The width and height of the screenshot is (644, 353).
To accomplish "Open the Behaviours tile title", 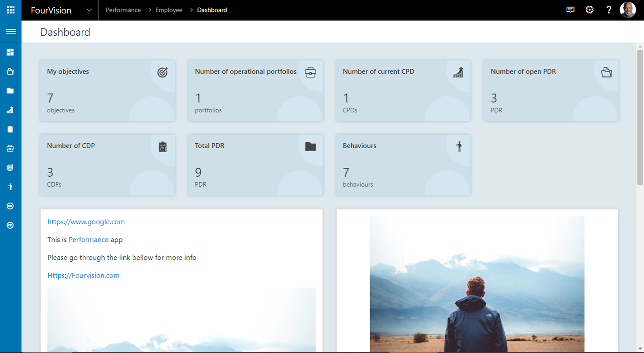I will pyautogui.click(x=360, y=146).
